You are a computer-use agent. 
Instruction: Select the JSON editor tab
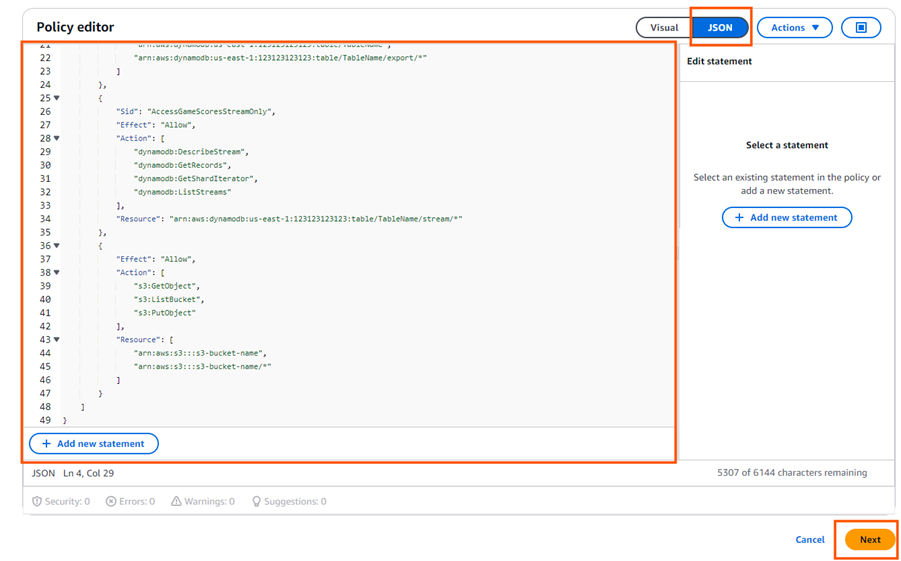pyautogui.click(x=720, y=28)
